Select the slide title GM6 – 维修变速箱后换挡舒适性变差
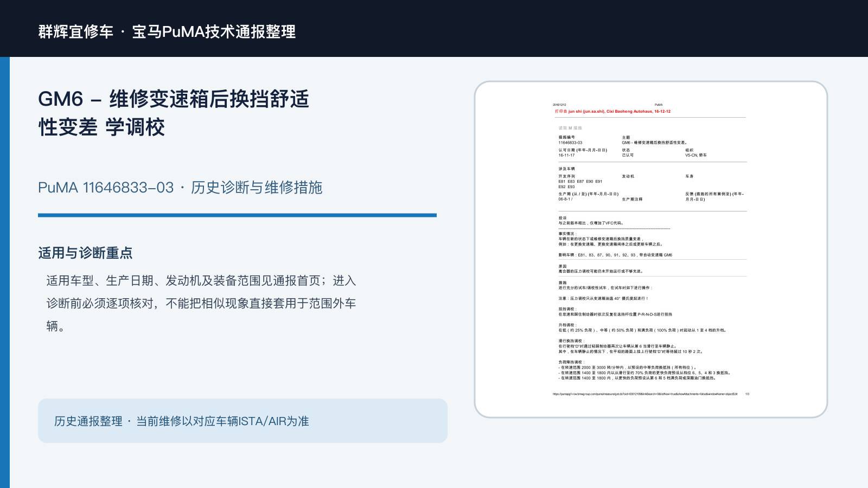The image size is (868, 488). click(x=174, y=113)
